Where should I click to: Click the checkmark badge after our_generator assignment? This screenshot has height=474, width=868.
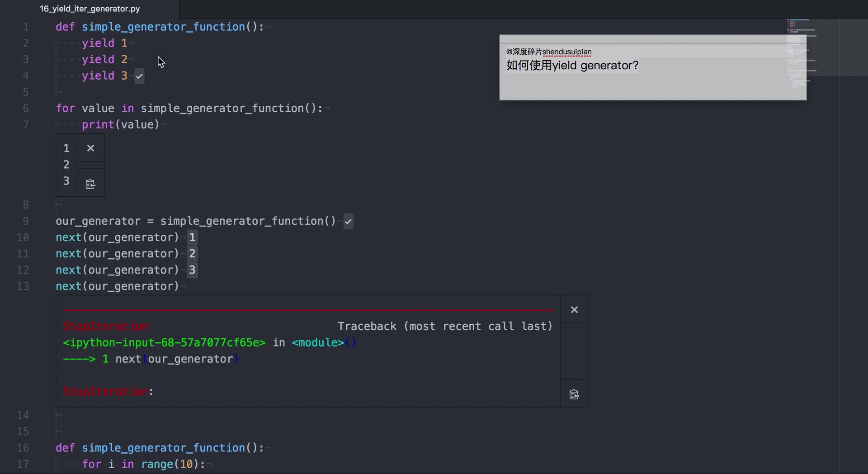click(x=348, y=221)
